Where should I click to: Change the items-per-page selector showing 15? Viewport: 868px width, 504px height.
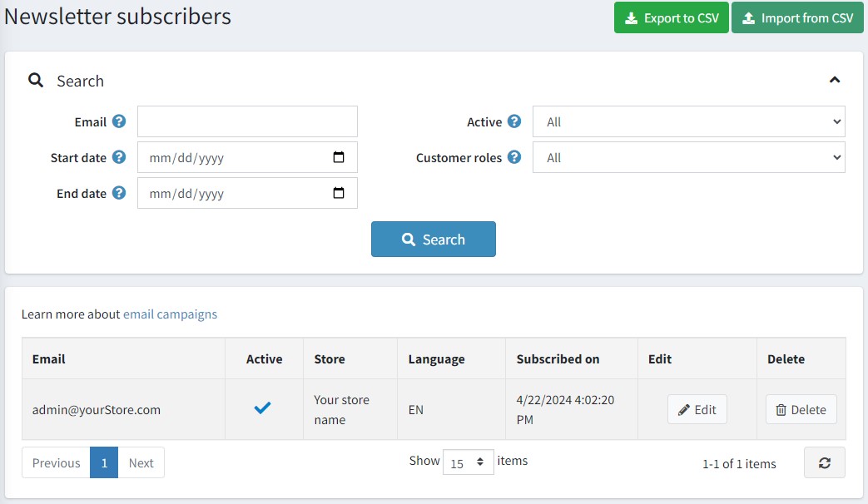[x=468, y=462]
